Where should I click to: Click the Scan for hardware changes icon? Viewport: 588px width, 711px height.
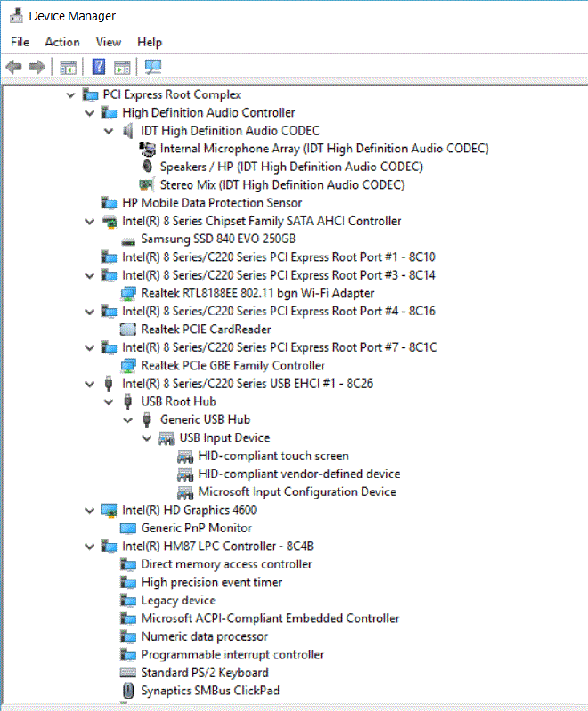[x=152, y=67]
